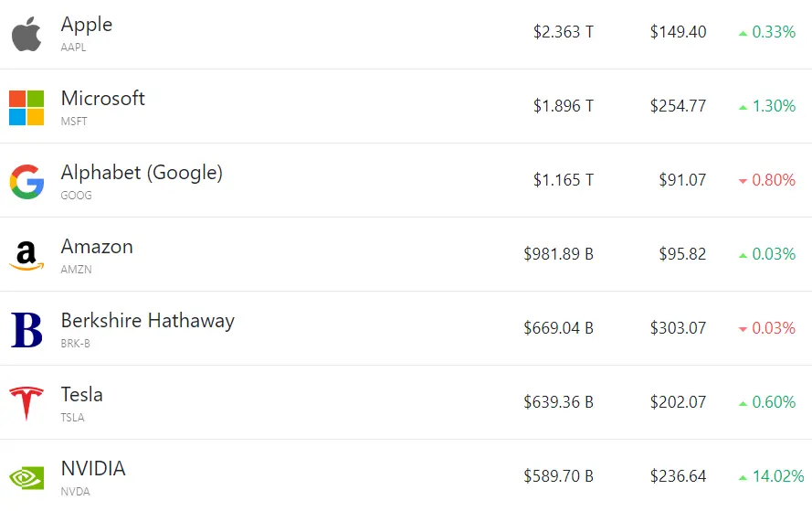The width and height of the screenshot is (812, 511).
Task: Open the Berkshire Hathaway B logo
Action: point(26,330)
